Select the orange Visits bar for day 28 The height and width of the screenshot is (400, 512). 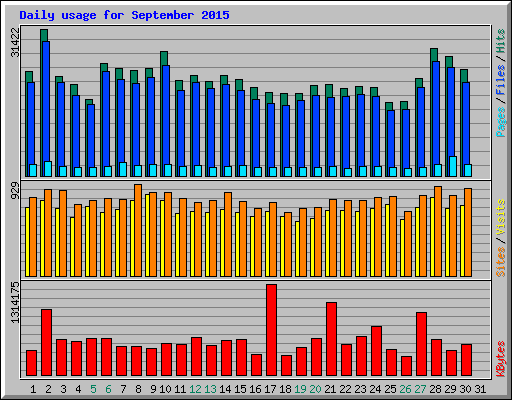[x=438, y=231]
